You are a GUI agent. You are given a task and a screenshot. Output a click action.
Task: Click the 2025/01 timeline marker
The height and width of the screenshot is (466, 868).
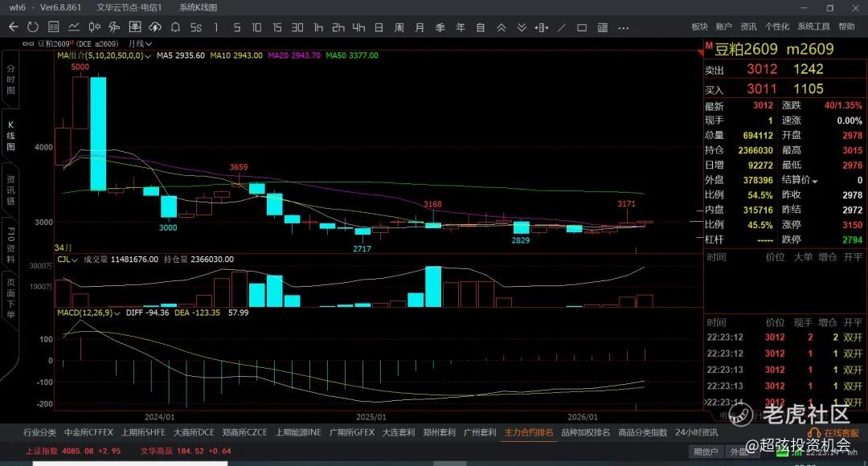click(x=371, y=417)
